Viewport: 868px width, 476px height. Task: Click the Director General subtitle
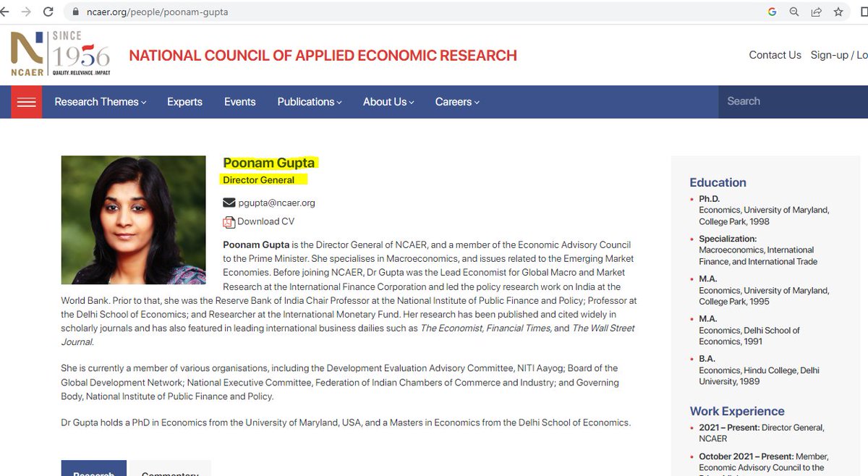point(258,179)
